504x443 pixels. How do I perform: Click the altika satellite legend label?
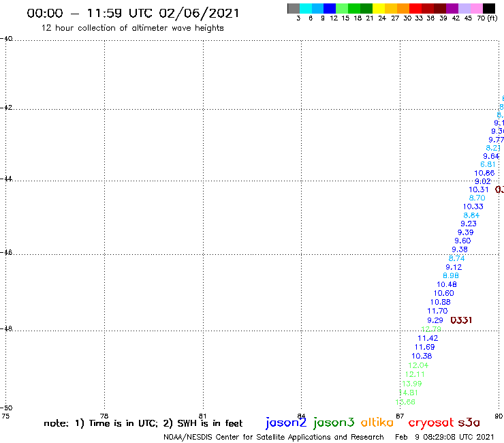click(x=377, y=422)
